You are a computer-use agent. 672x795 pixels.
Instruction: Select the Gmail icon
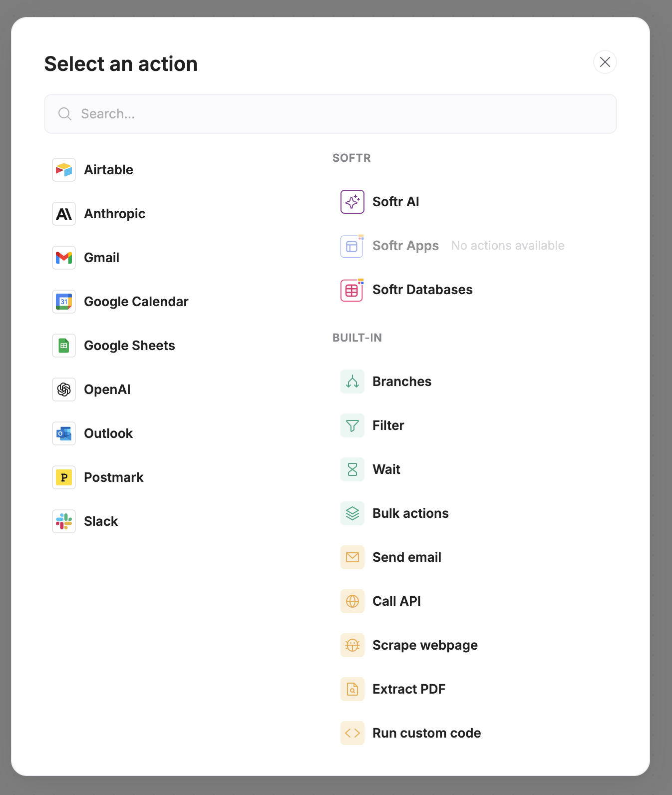pos(64,258)
